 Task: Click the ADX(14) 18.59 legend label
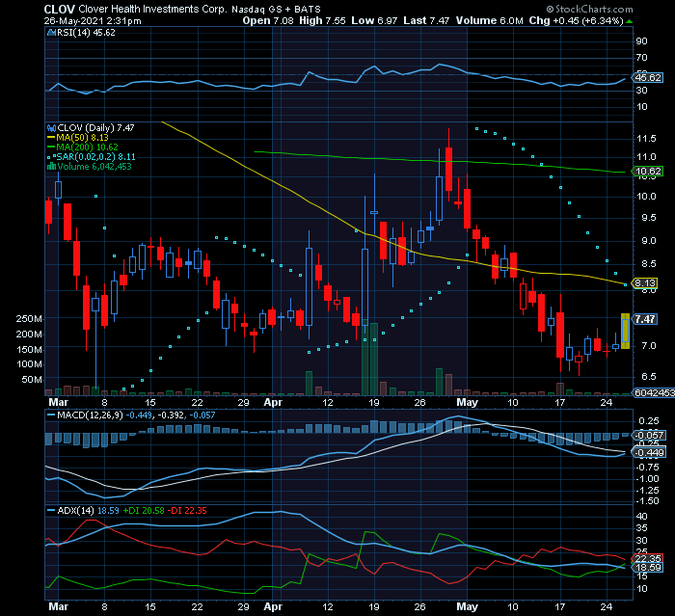click(x=89, y=511)
